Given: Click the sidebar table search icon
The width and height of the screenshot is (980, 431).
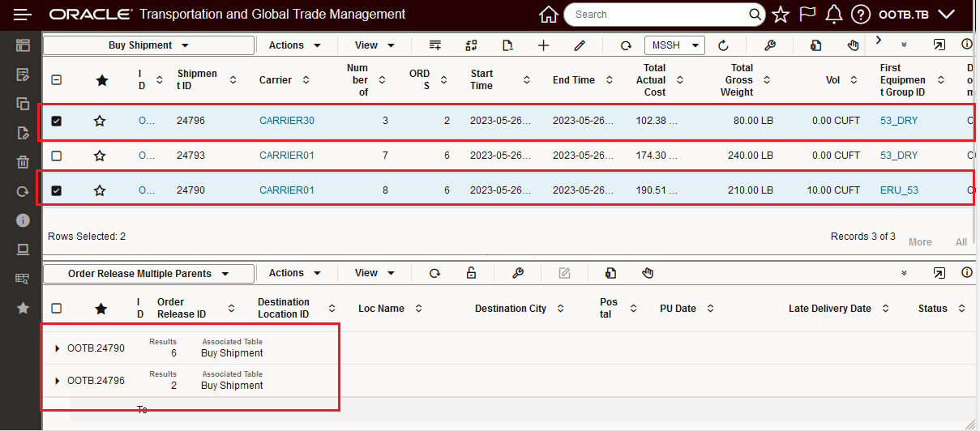Looking at the screenshot, I should coord(23,279).
